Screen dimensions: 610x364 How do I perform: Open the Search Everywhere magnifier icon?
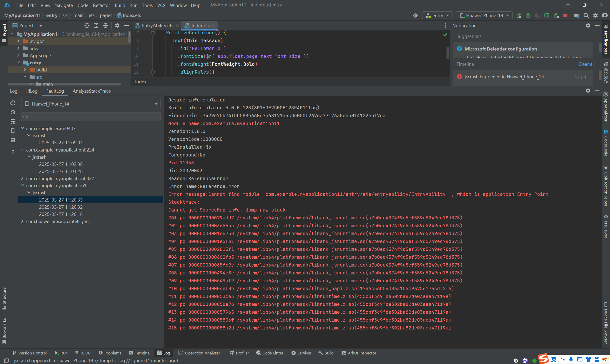tap(586, 15)
